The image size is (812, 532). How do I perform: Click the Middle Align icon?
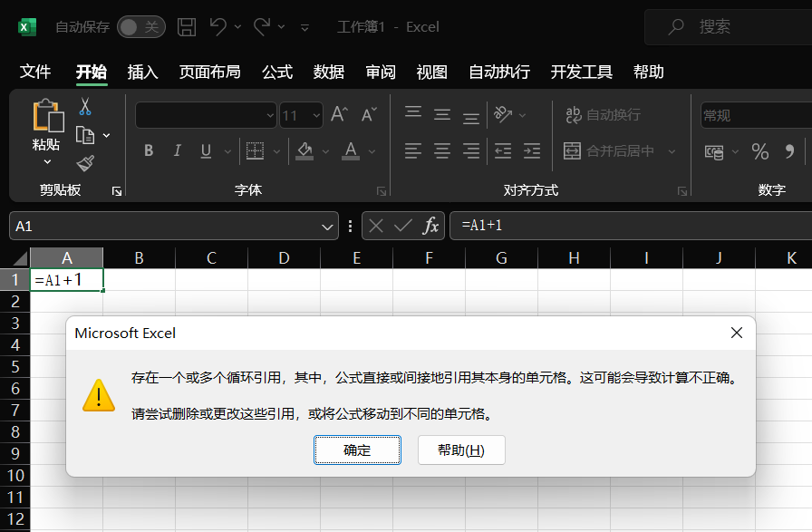tap(442, 113)
